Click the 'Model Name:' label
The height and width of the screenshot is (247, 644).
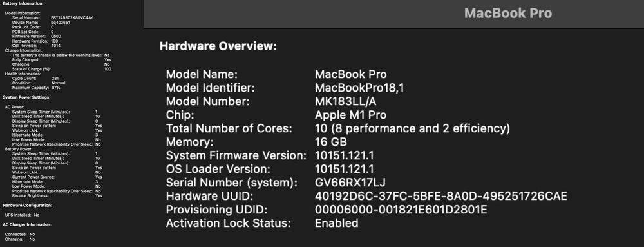202,74
